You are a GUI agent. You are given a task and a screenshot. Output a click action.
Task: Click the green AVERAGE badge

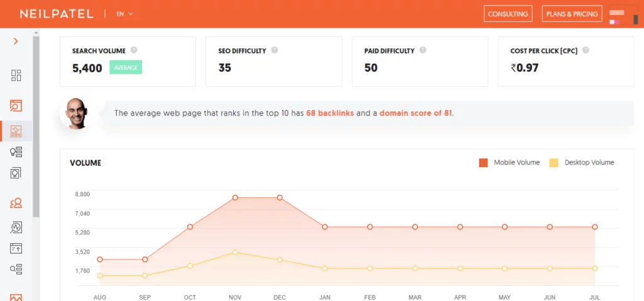coord(126,67)
